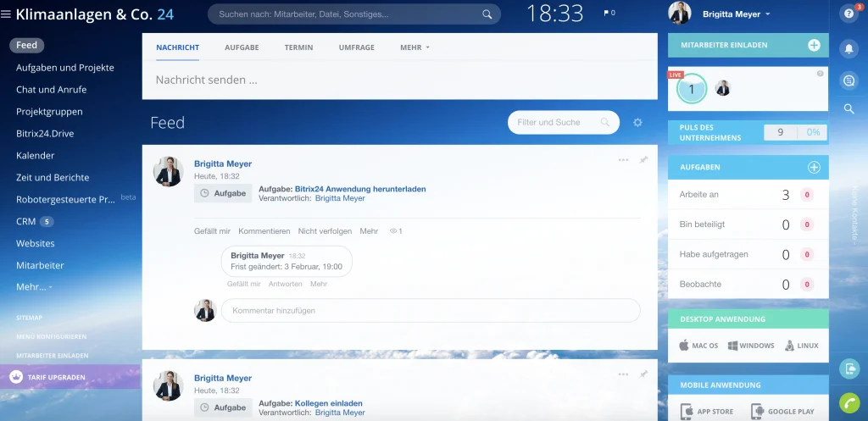This screenshot has width=868, height=421.
Task: Open three-dots menu of first feed post
Action: (623, 160)
